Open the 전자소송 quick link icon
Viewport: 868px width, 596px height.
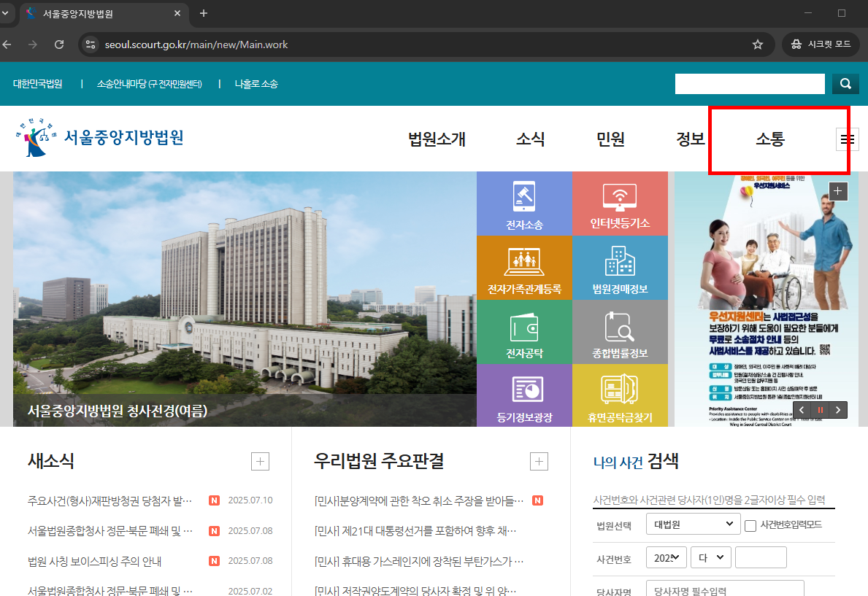(523, 204)
